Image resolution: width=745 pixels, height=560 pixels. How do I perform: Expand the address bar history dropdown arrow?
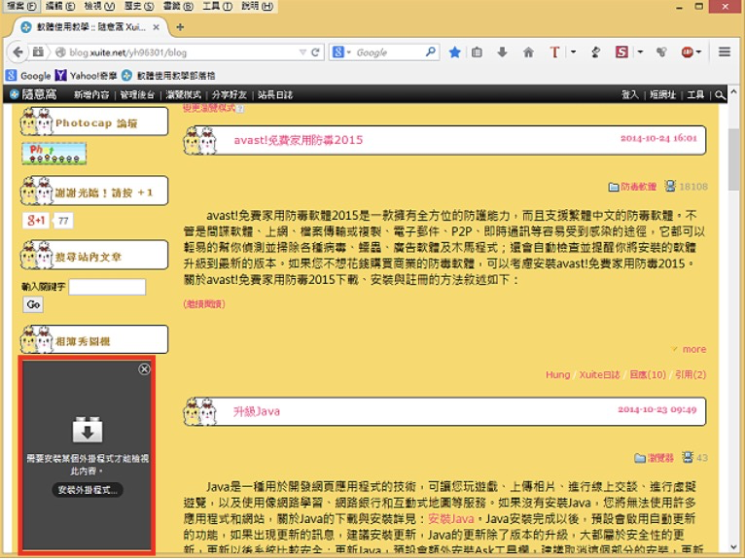tap(302, 52)
